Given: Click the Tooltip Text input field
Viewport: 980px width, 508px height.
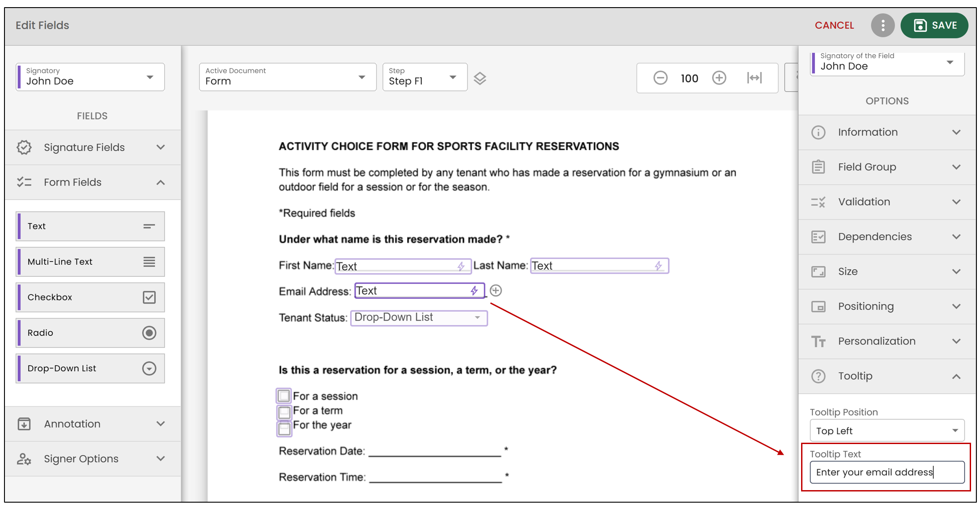Looking at the screenshot, I should [887, 472].
